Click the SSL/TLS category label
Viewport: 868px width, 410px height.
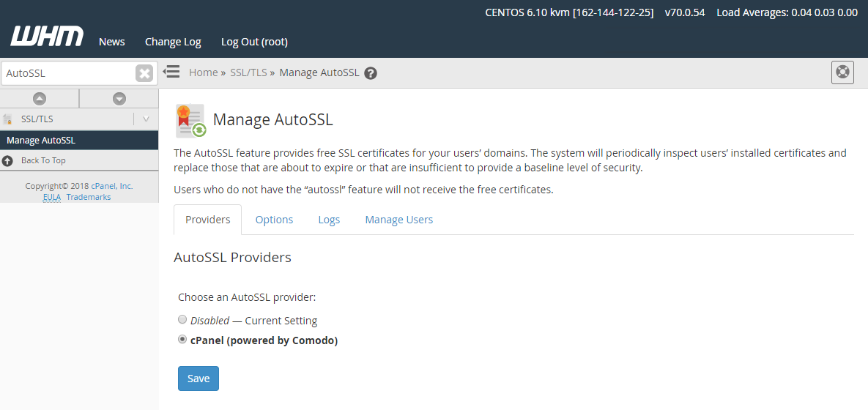(37, 119)
